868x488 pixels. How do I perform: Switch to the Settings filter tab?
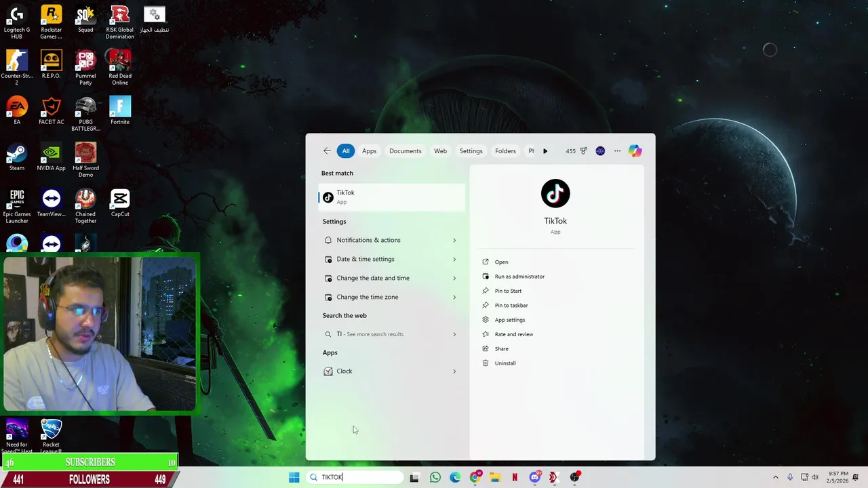coord(471,151)
